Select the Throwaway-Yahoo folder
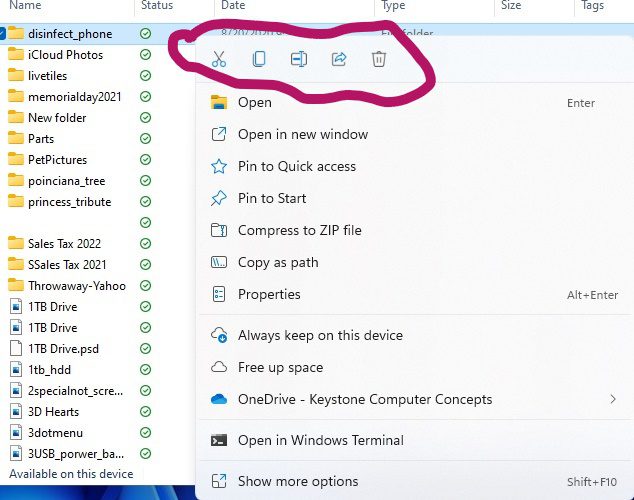The height and width of the screenshot is (500, 634). click(77, 286)
